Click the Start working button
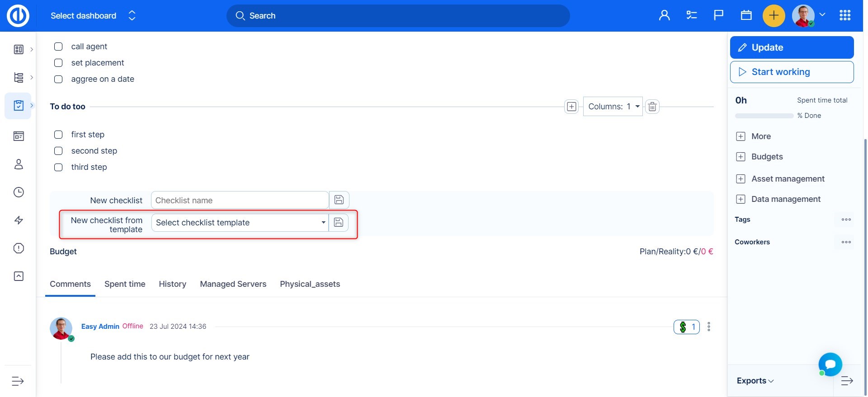Viewport: 868px width, 397px height. point(791,72)
